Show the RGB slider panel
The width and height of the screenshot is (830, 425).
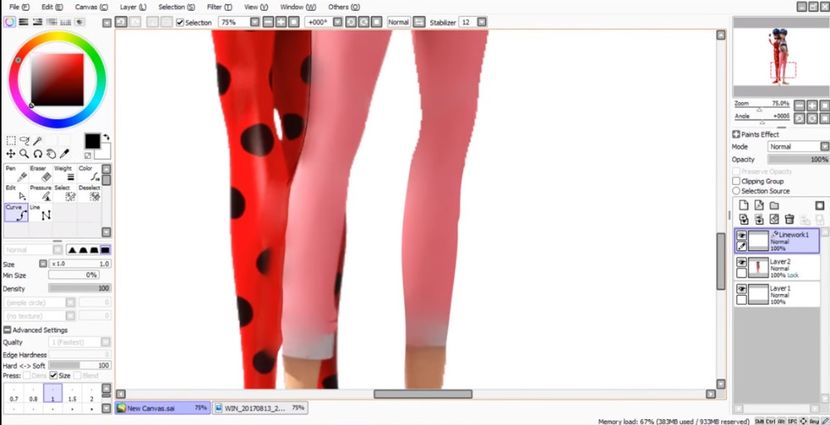[24, 22]
